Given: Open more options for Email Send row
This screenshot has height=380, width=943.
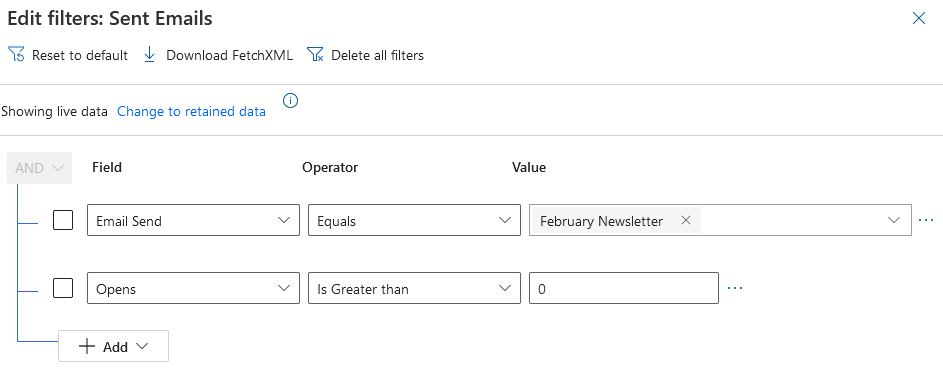Looking at the screenshot, I should point(926,221).
